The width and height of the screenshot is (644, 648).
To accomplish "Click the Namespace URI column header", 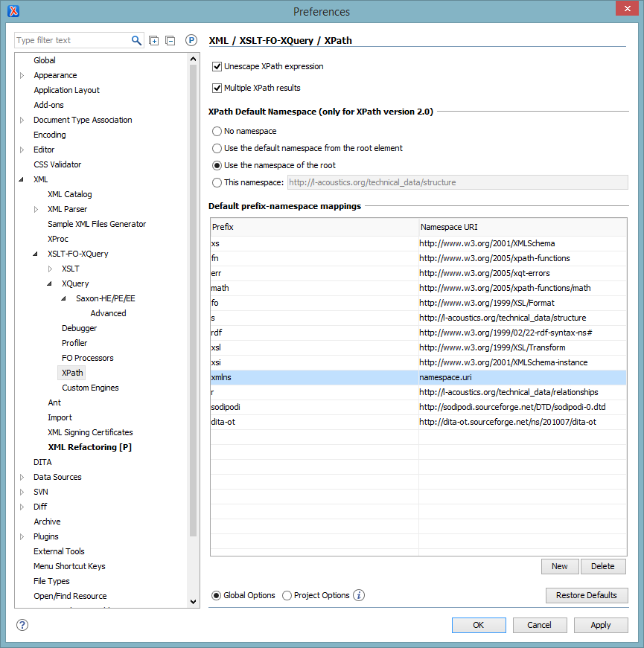I will point(523,227).
